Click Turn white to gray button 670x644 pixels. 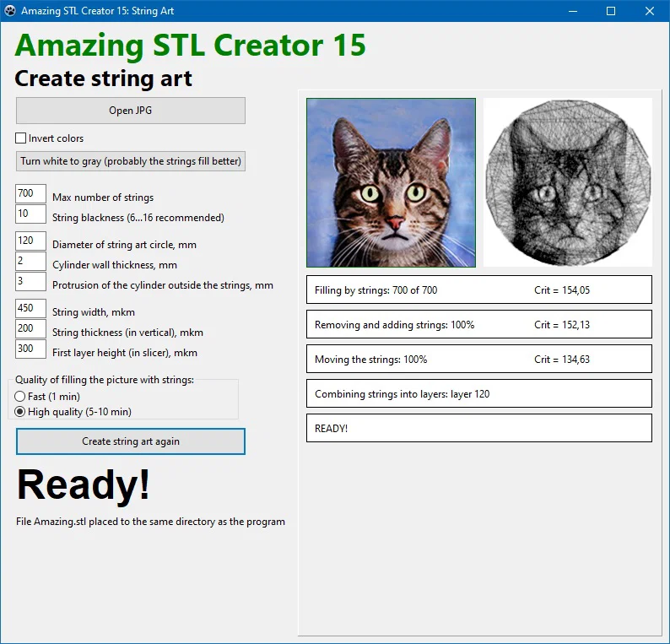130,161
